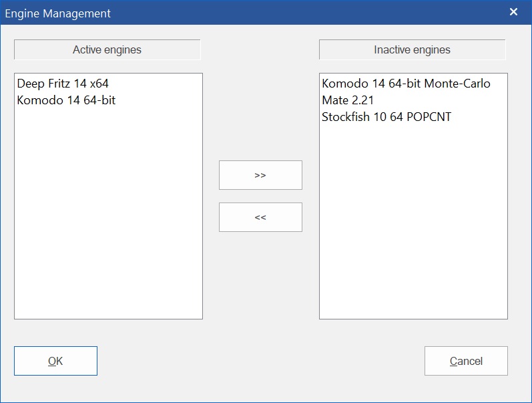This screenshot has width=532, height=403.
Task: Select Mate 2.21 in inactive engines
Action: pyautogui.click(x=348, y=100)
